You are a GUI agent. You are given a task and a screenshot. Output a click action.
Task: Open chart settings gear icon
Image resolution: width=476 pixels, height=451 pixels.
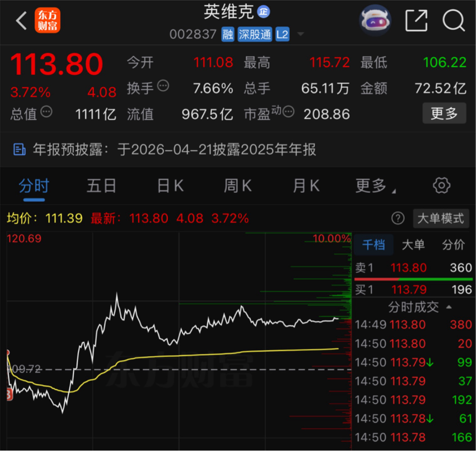tap(442, 185)
